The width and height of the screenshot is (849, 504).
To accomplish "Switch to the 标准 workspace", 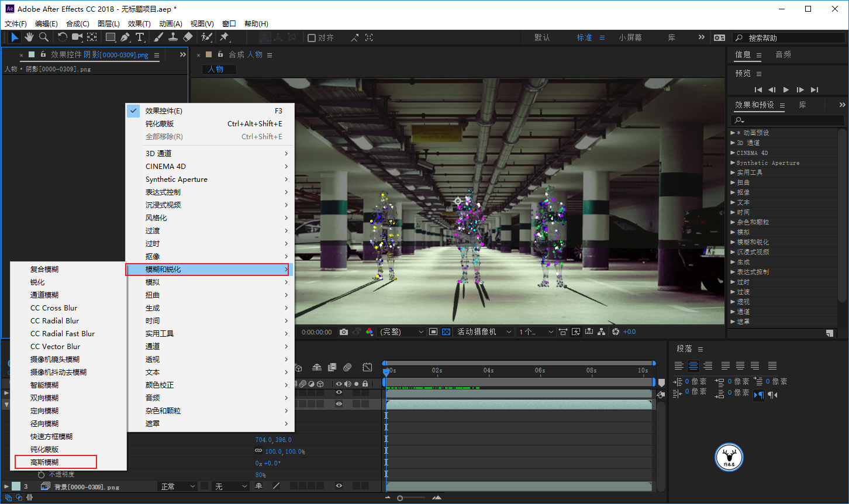I will [x=585, y=37].
